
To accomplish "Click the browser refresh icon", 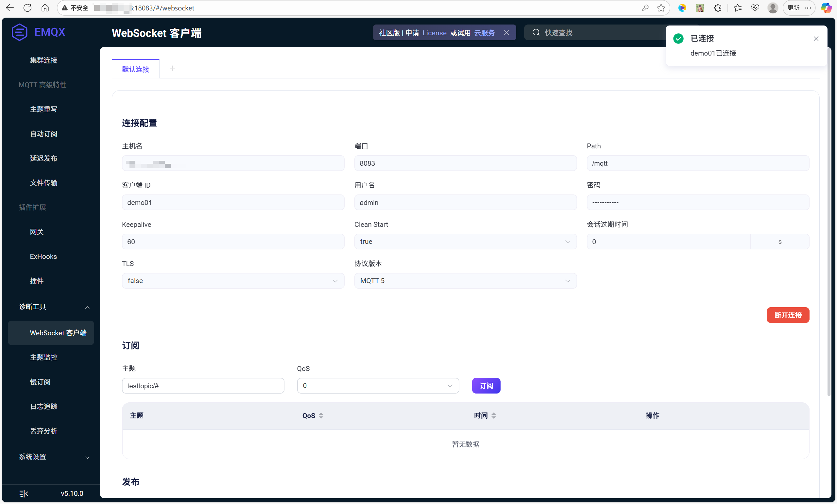I will [27, 8].
